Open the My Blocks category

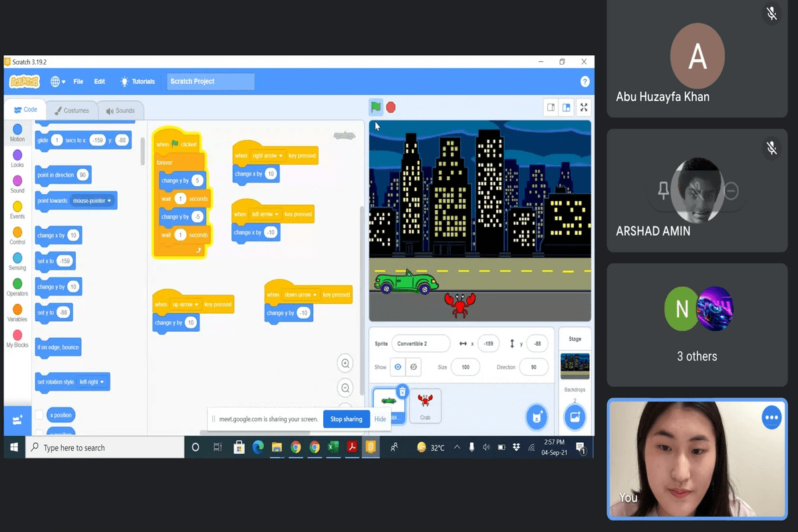coord(17,338)
